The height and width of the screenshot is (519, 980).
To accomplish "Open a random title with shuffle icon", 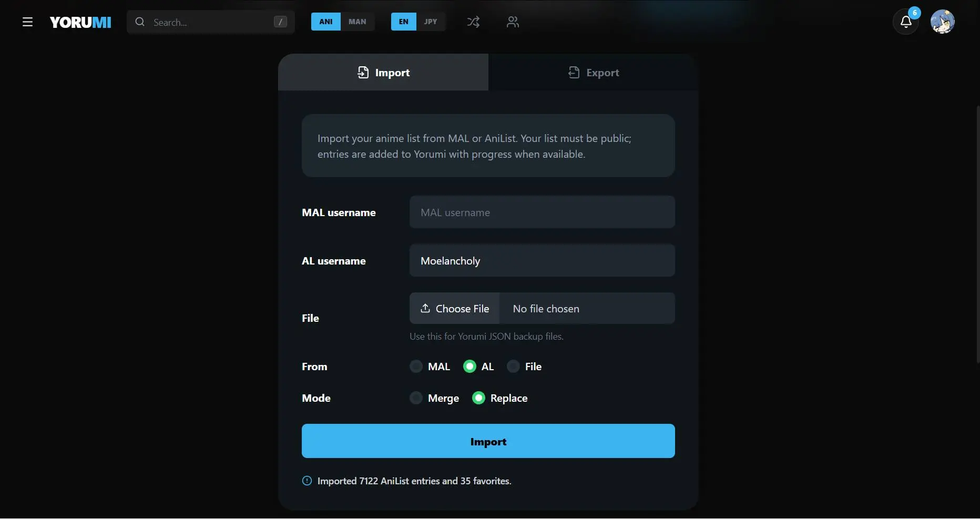I will point(473,22).
